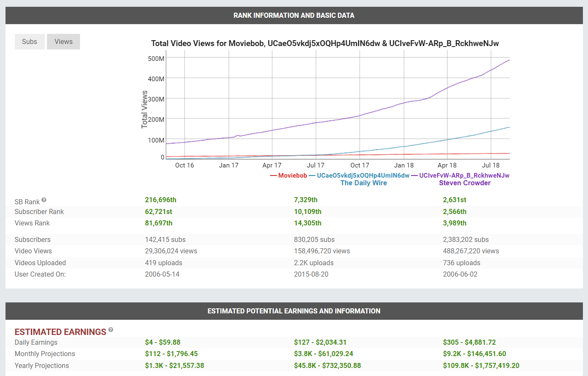Click the 'ESTIMATED EARNINGS' heading
This screenshot has height=376, width=588.
pos(61,332)
